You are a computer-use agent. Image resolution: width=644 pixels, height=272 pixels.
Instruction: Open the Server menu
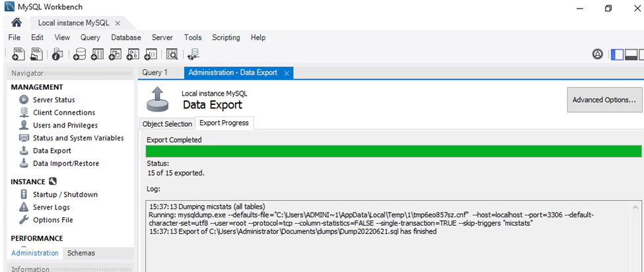point(162,38)
